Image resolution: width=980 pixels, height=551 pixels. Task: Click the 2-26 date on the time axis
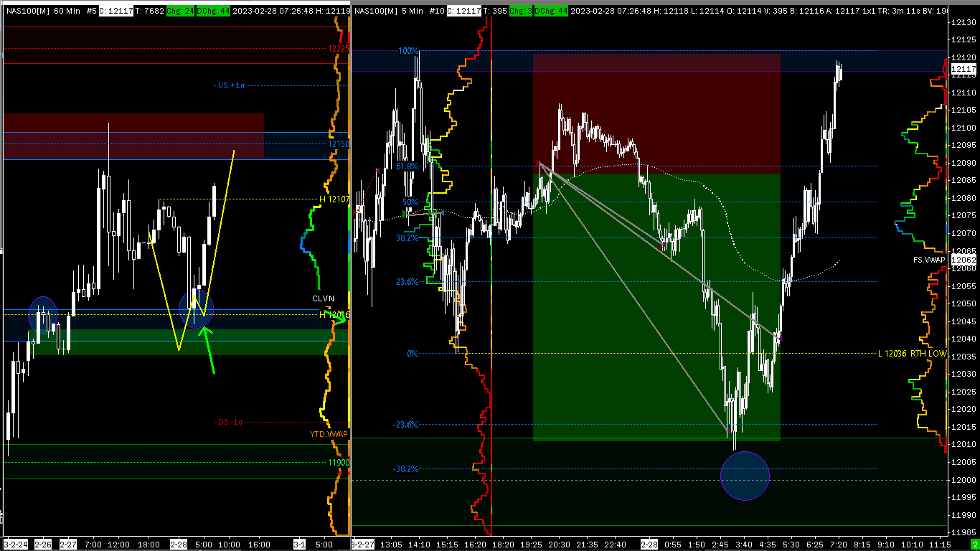43,545
